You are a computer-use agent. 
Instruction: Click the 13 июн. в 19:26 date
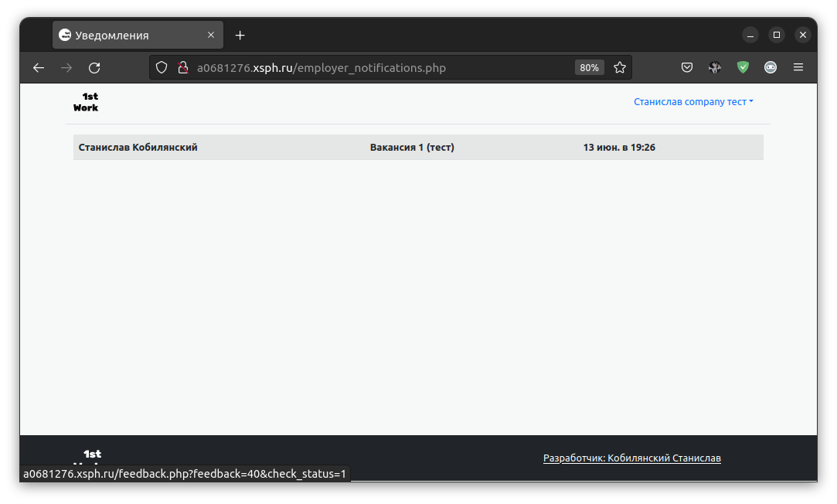pyautogui.click(x=619, y=148)
